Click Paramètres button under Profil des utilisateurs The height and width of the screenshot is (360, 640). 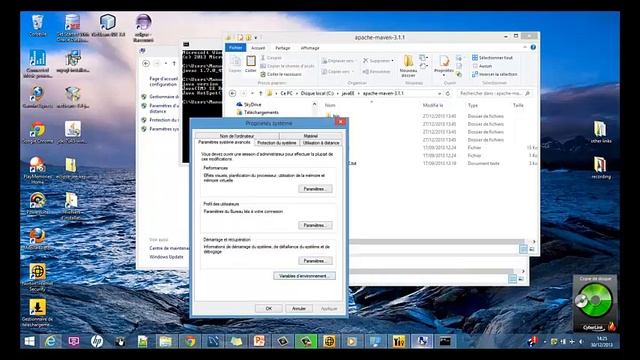tap(315, 225)
